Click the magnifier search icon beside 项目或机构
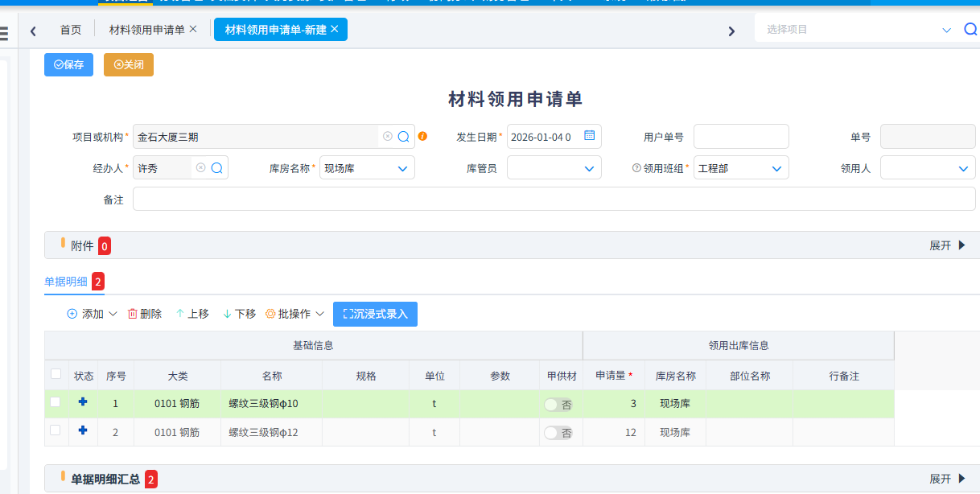The image size is (980, 494). tap(402, 136)
